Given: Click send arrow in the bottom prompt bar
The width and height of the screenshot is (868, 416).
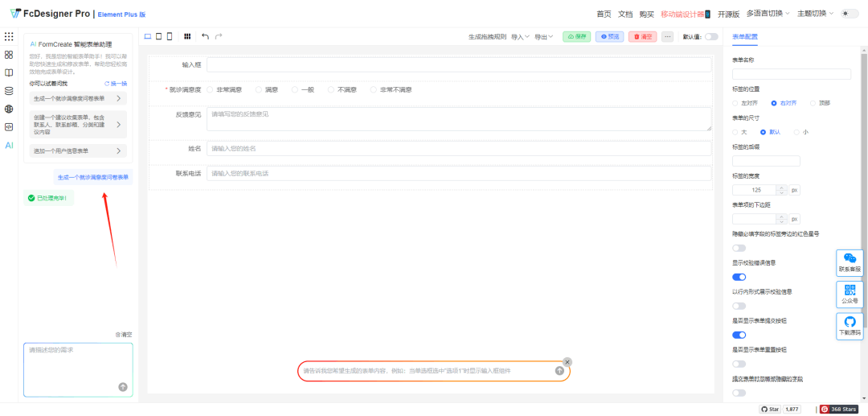Looking at the screenshot, I should point(559,371).
